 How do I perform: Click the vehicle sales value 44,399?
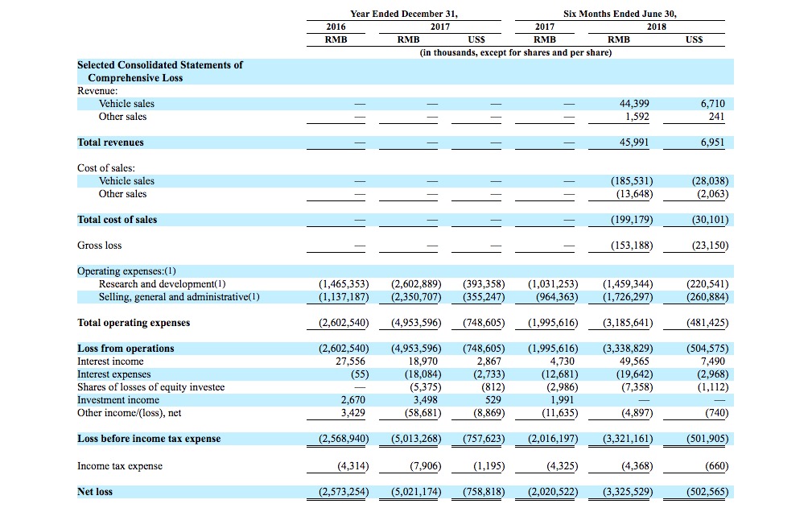(635, 104)
